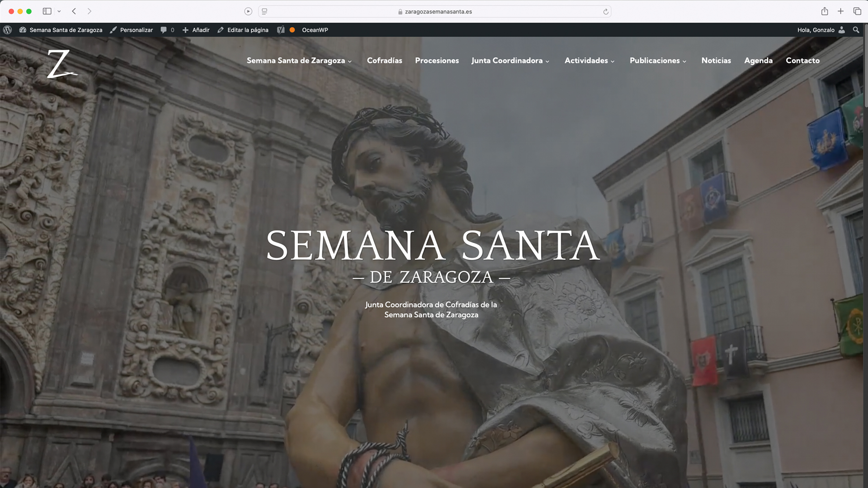Screen dimensions: 868x488
Task: Open a new tab with the plus icon
Action: point(840,11)
